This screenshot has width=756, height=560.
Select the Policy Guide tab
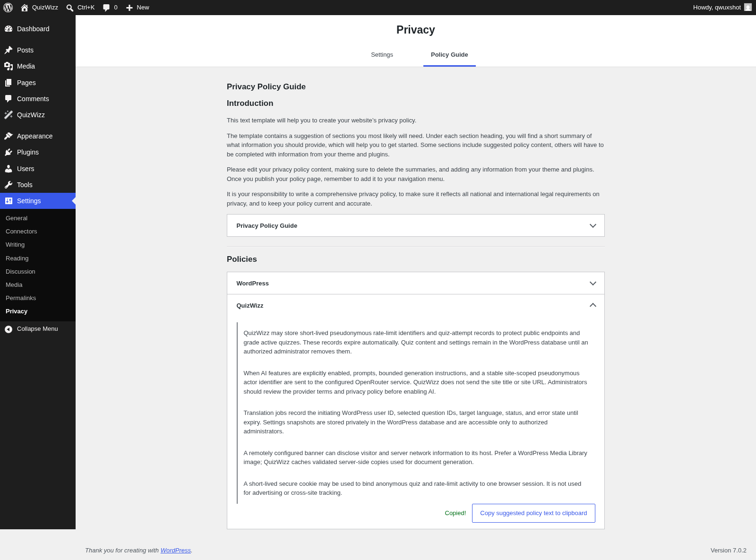click(449, 55)
